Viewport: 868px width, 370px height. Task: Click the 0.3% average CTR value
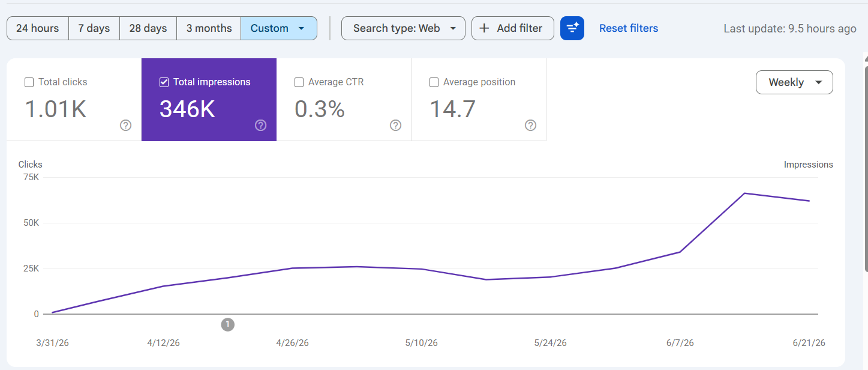click(320, 109)
